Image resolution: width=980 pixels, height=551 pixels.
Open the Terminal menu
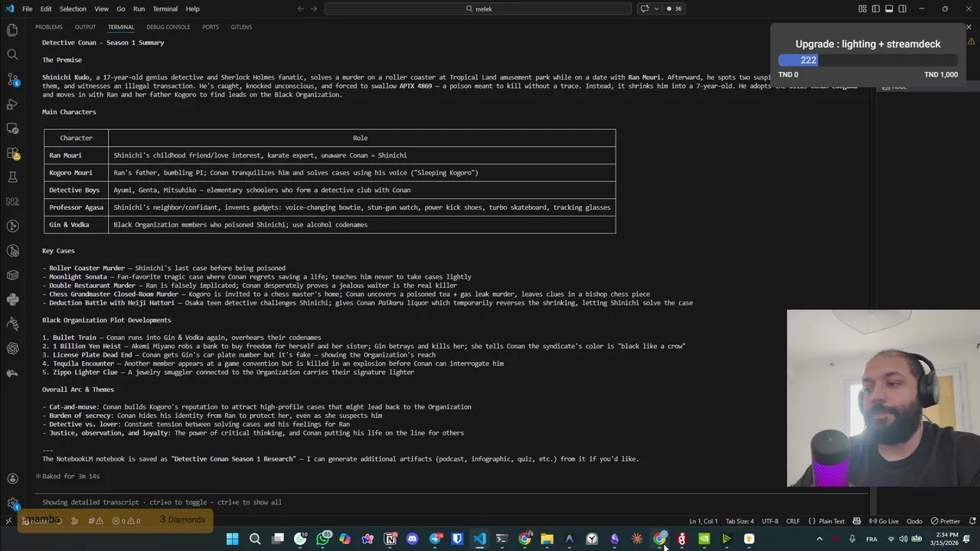(x=165, y=8)
